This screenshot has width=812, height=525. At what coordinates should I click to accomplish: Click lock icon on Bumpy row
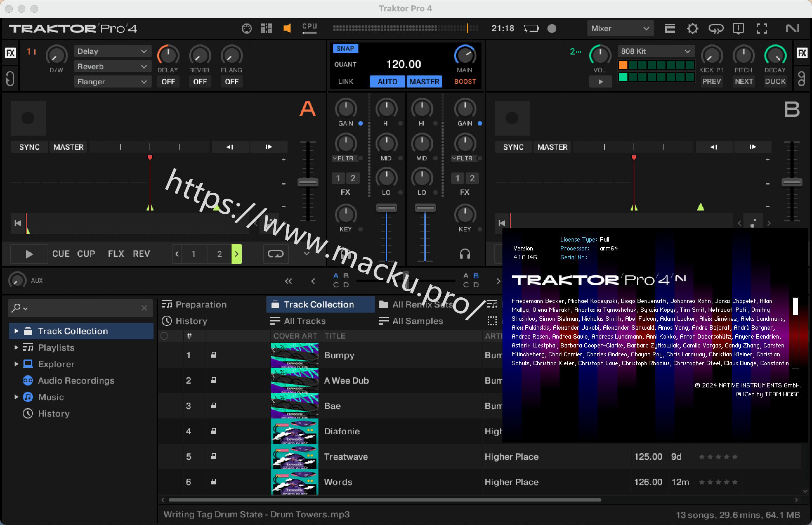[x=213, y=355]
